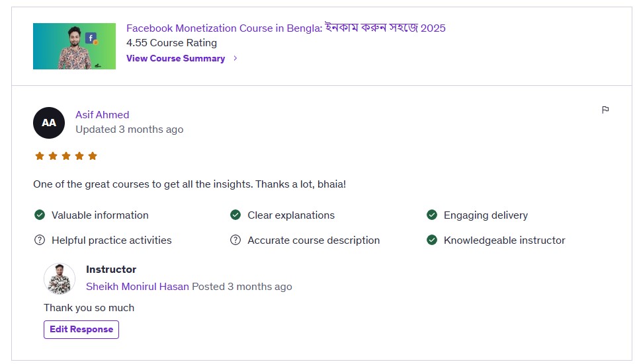Click the Helpful practice activities question icon
Screen dimensions: 637x364
tap(40, 240)
